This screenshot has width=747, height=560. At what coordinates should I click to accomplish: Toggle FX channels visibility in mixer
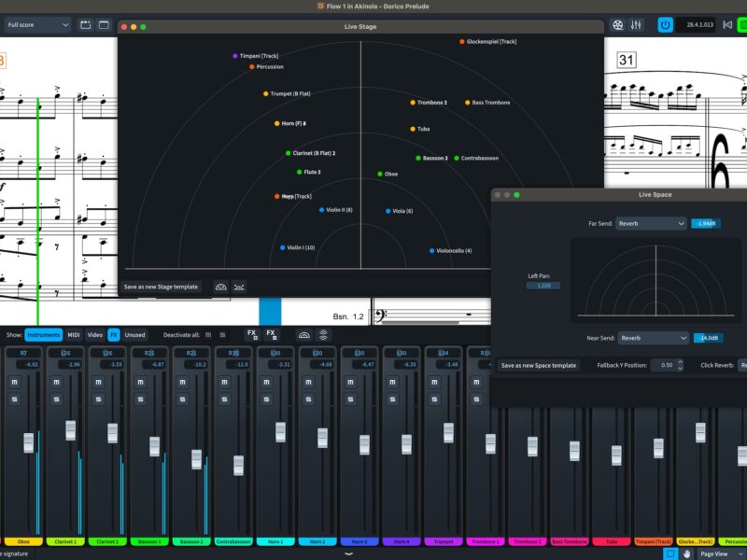click(x=113, y=334)
